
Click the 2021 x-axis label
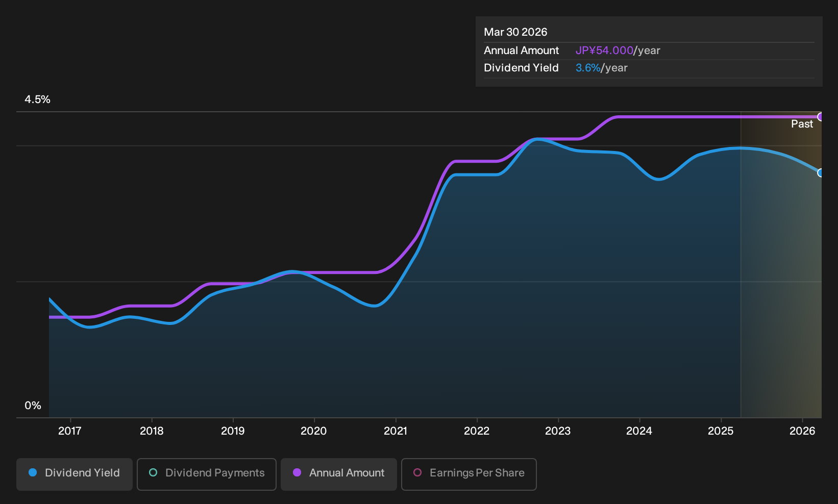pos(396,431)
